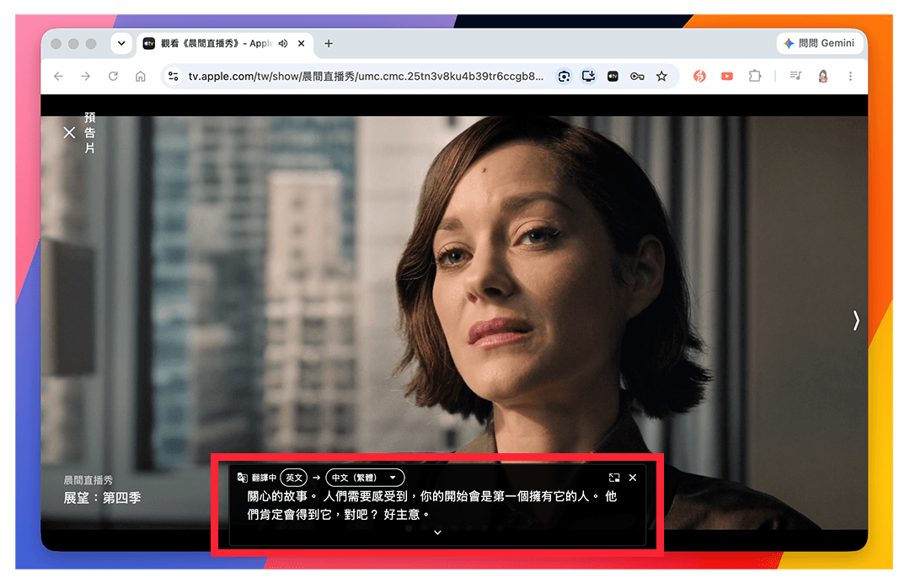The image size is (910, 588).
Task: Open the profile avatar menu
Action: [x=823, y=77]
